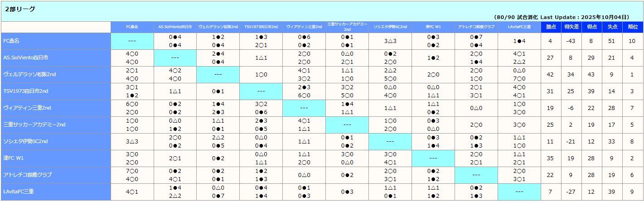Click the ヴェルデラッソ松阪2nd row label
644x201 pixels.
[x=29, y=74]
